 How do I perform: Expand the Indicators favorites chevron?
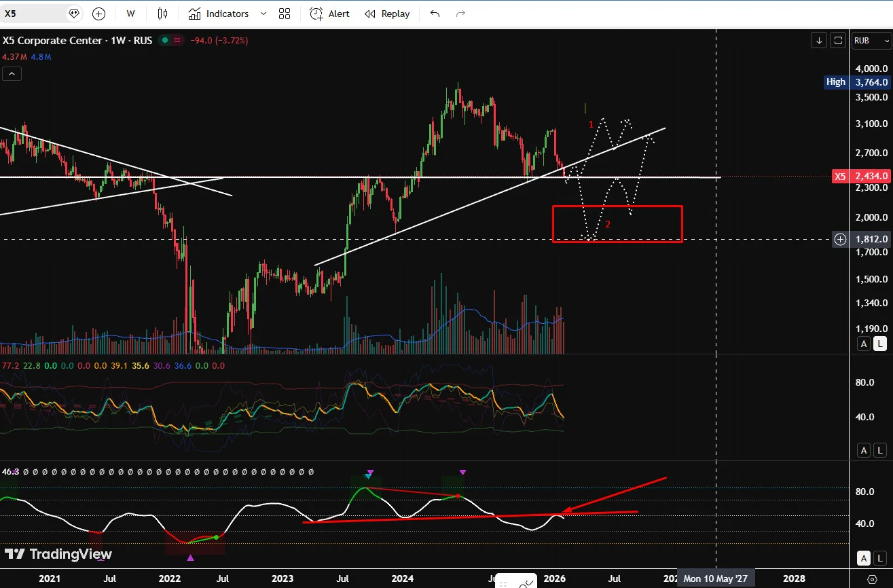tap(263, 14)
